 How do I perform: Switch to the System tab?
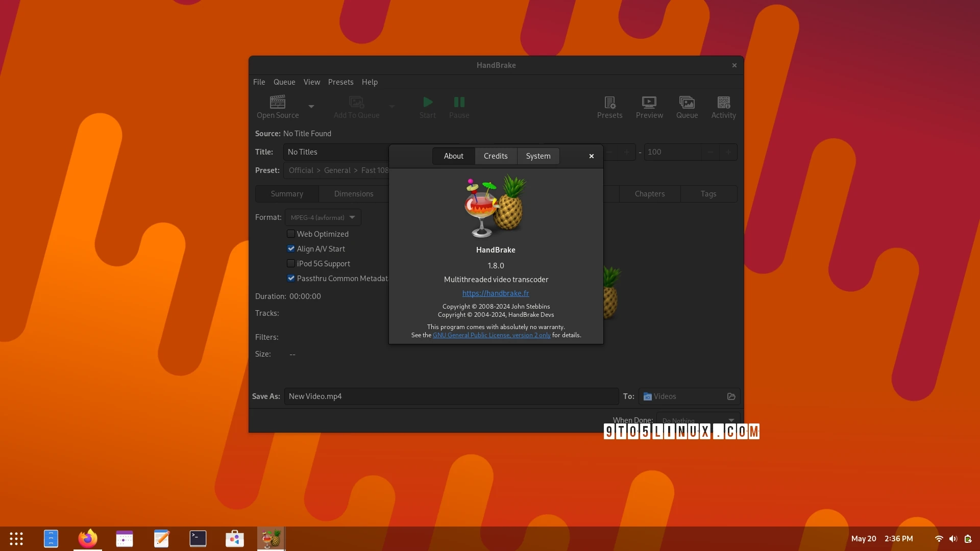pos(538,156)
